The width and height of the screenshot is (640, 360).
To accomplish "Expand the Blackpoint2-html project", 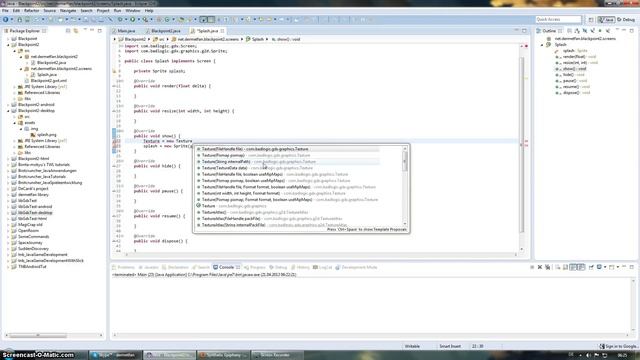I will [8, 158].
